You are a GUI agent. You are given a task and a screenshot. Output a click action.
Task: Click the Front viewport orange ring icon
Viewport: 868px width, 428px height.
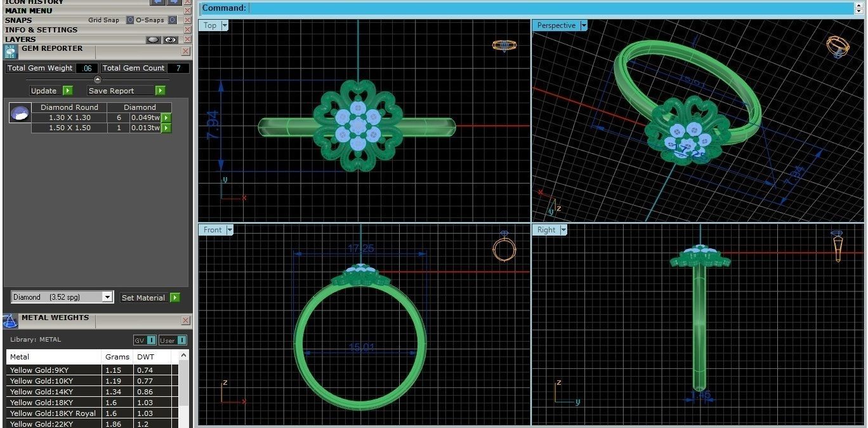tap(504, 248)
